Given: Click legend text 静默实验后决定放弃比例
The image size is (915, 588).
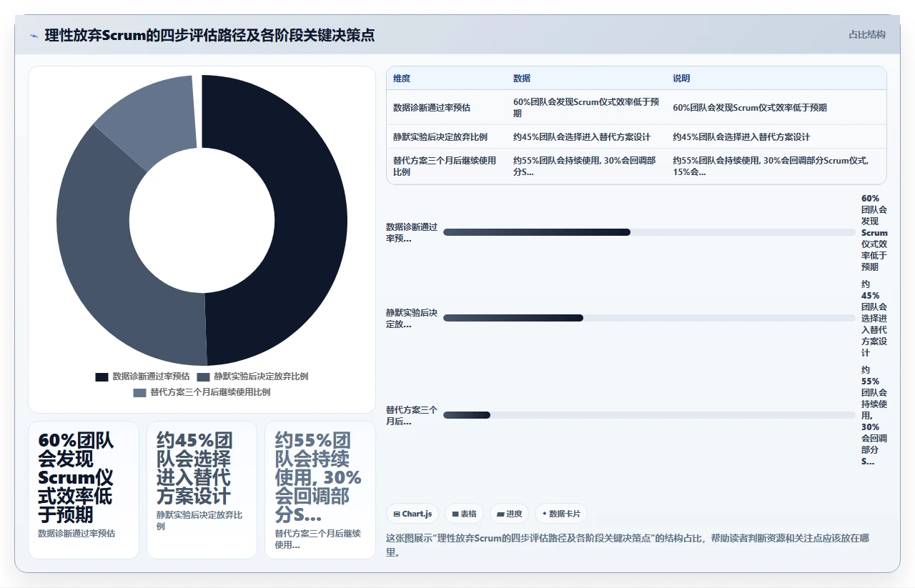Looking at the screenshot, I should point(261,377).
